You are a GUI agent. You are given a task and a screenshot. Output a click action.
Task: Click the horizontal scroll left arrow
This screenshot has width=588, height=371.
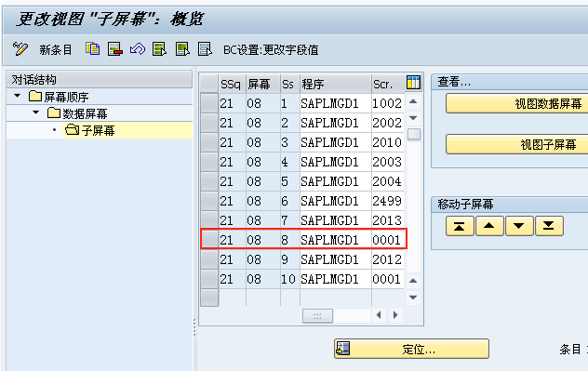[379, 315]
